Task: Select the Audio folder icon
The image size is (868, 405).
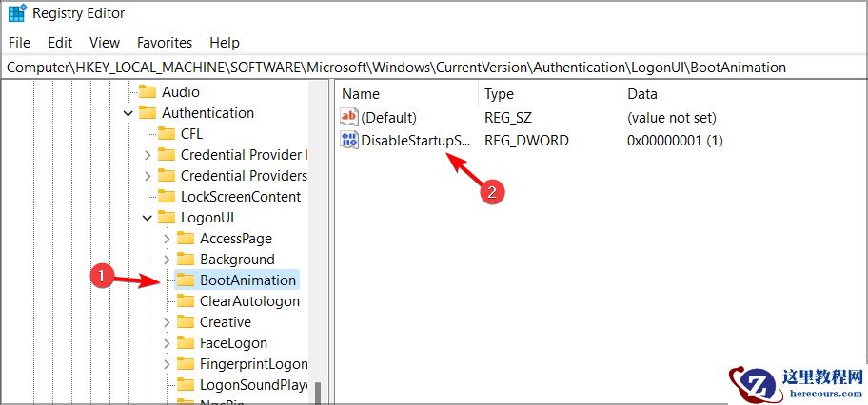Action: point(148,92)
